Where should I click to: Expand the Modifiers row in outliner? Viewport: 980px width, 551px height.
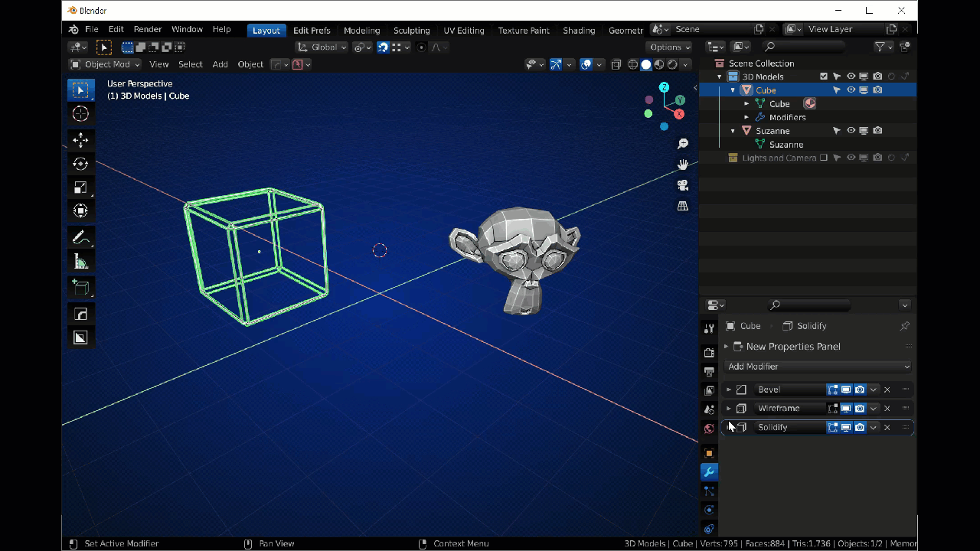pyautogui.click(x=747, y=117)
